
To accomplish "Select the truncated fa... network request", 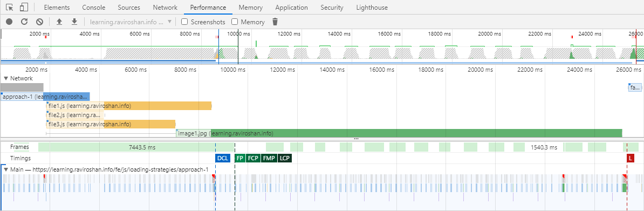I will (634, 87).
